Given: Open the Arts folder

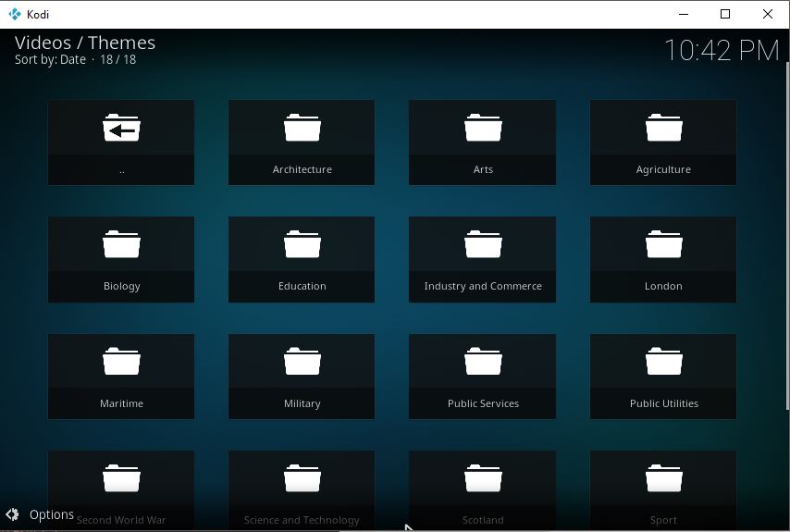Looking at the screenshot, I should pyautogui.click(x=482, y=142).
